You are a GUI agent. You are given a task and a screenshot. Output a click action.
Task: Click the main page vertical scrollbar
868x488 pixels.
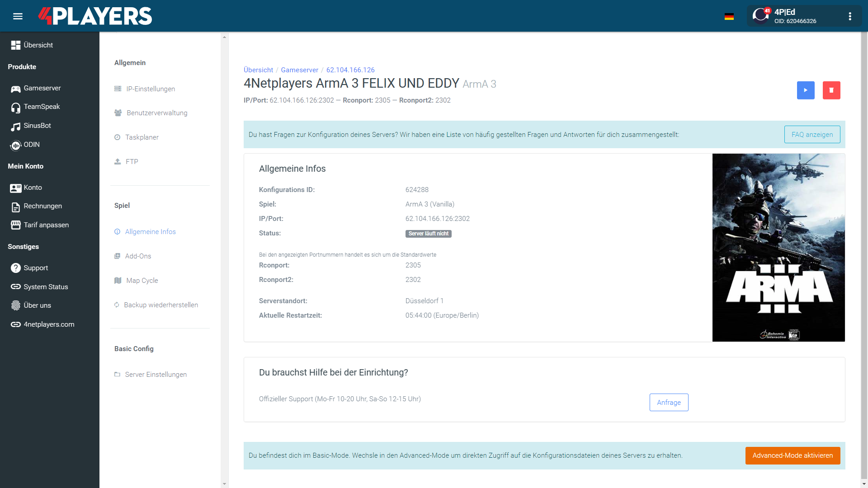(864, 255)
